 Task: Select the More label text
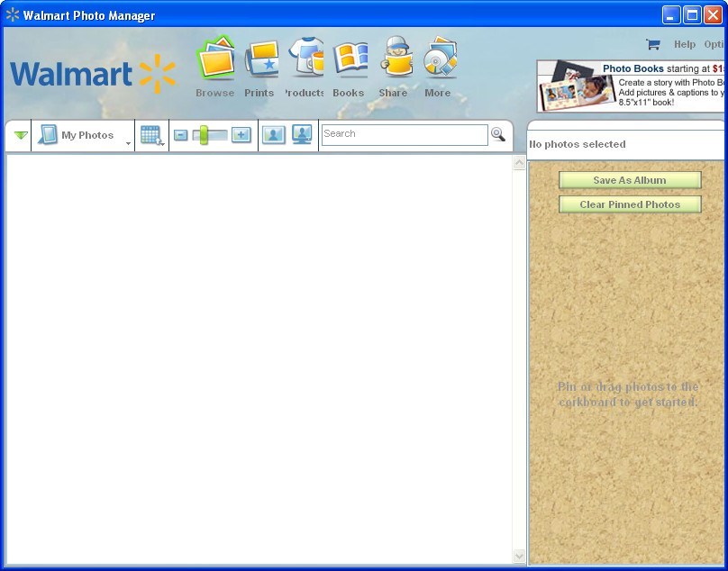click(437, 93)
